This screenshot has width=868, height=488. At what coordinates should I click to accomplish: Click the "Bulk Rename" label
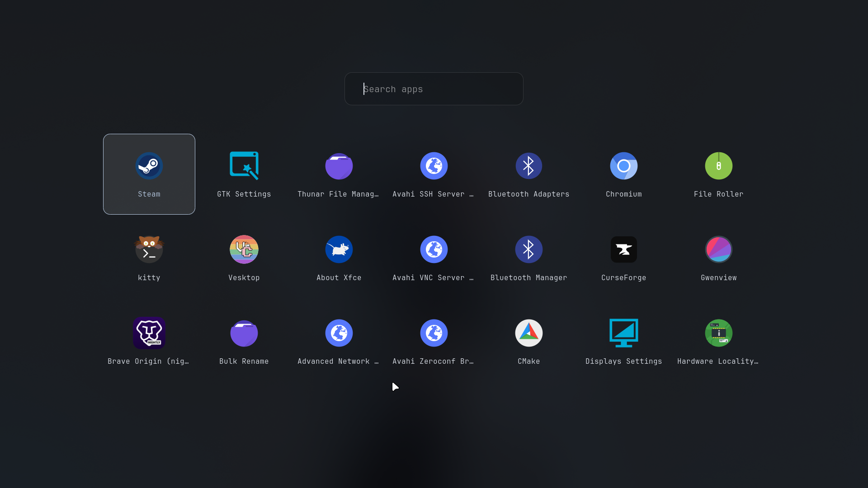[x=244, y=361]
